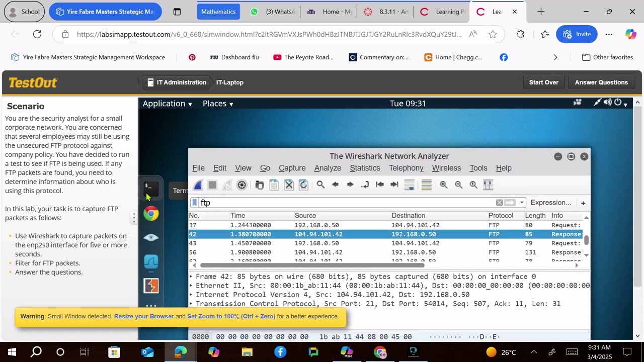Save the capture file
This screenshot has width=644, height=362.
point(274,185)
